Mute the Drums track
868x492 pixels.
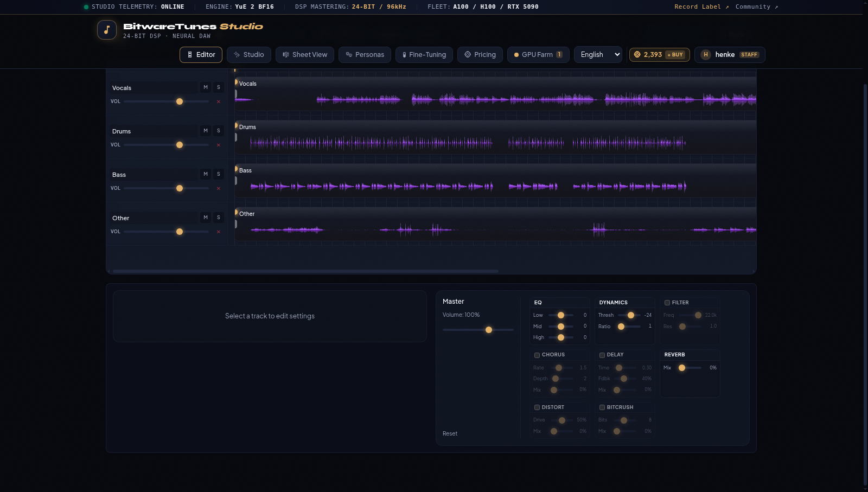(x=206, y=131)
